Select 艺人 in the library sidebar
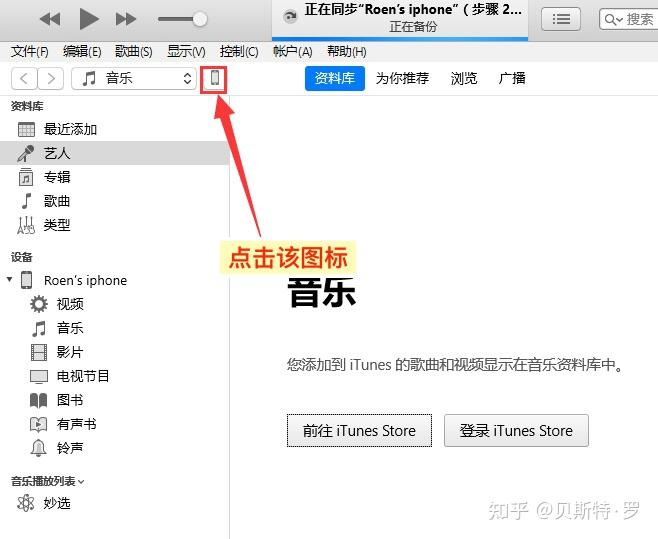This screenshot has width=658, height=539. 115,153
